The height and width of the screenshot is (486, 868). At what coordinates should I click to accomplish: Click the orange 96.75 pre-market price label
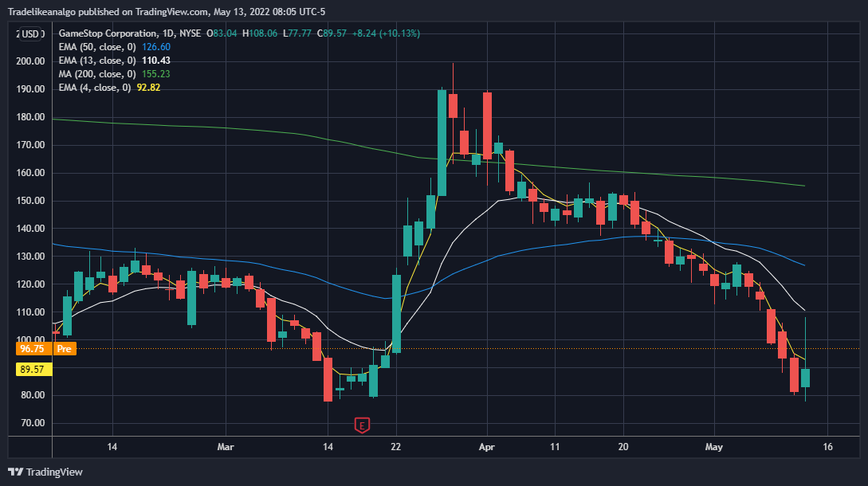click(x=32, y=349)
